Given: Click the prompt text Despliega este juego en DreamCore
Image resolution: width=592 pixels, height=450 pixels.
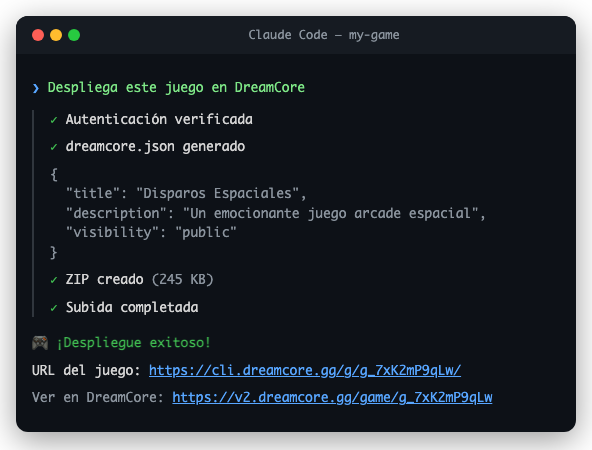Looking at the screenshot, I should [176, 88].
